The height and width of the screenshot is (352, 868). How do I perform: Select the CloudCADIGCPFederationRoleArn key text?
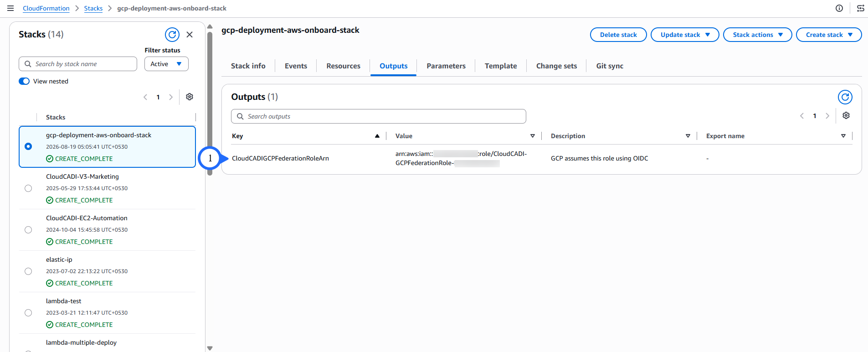click(280, 158)
